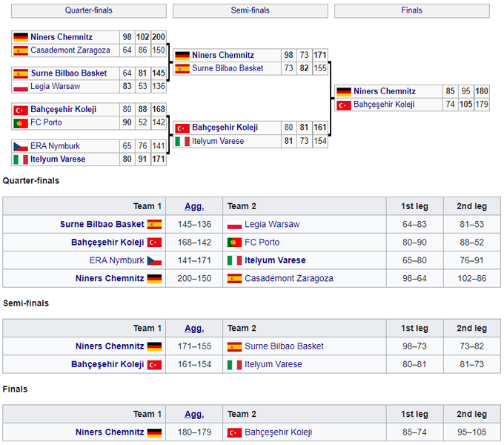Click the Poland flag in the Quarter-finals table

tap(234, 224)
